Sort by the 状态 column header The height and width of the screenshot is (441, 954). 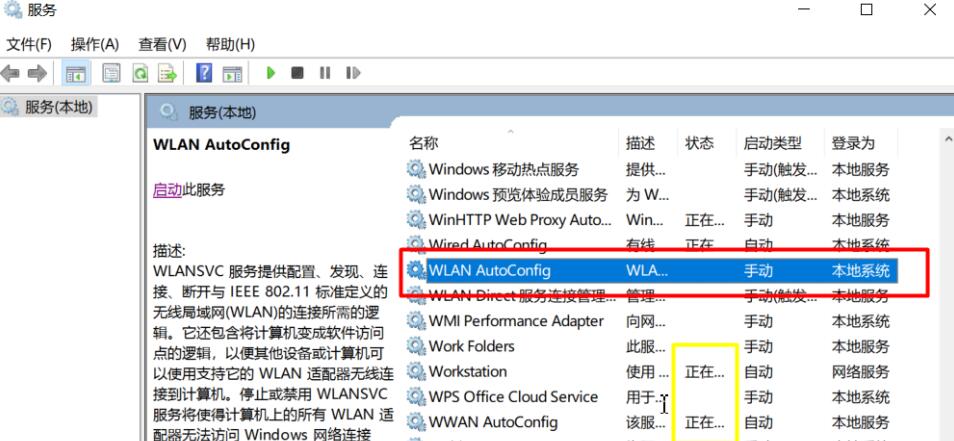pyautogui.click(x=699, y=143)
